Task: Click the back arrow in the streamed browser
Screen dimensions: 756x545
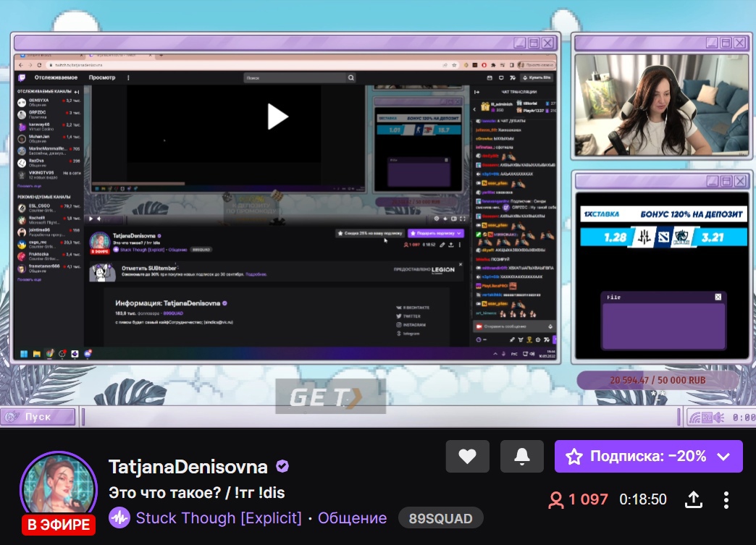Action: coord(21,65)
